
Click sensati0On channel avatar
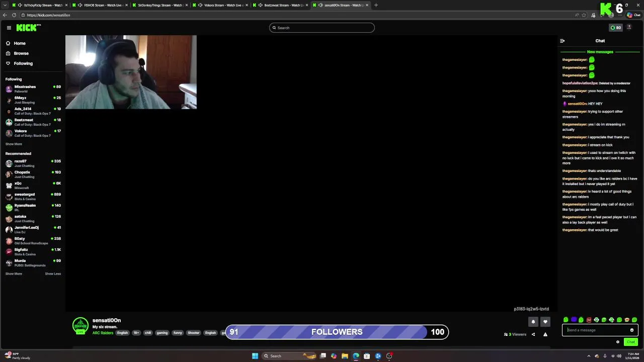[x=80, y=326]
